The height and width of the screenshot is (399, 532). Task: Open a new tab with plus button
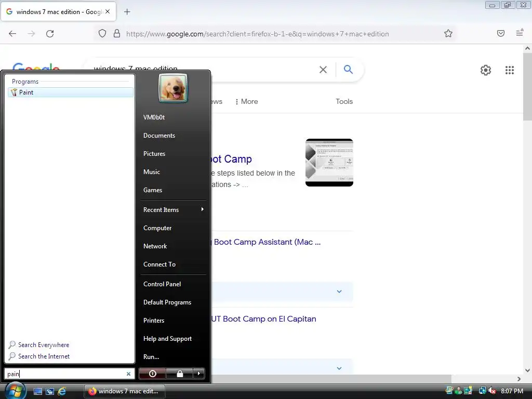127,12
